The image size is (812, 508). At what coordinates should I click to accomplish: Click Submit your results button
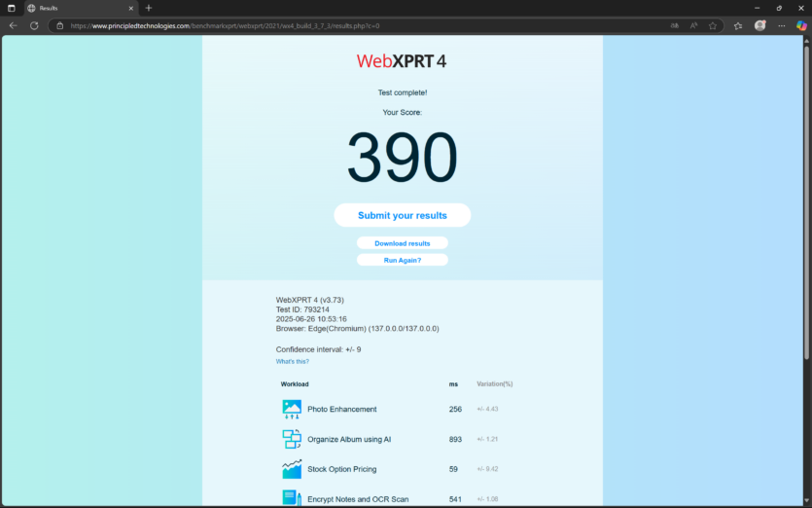pyautogui.click(x=403, y=215)
